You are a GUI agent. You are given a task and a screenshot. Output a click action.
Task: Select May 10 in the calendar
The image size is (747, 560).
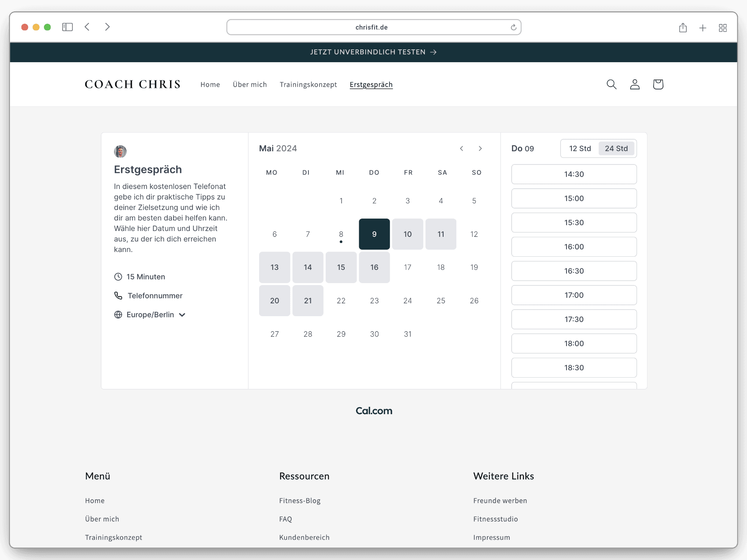(x=407, y=234)
